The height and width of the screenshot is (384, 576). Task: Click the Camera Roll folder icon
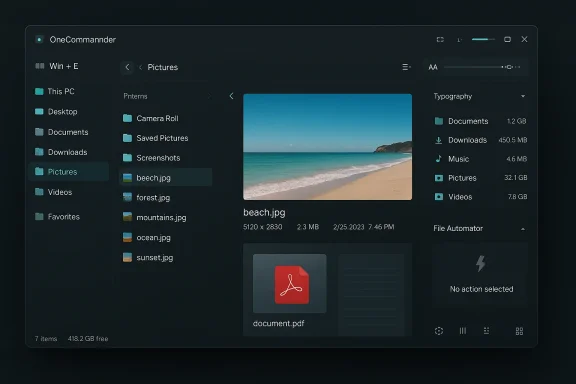pyautogui.click(x=127, y=118)
